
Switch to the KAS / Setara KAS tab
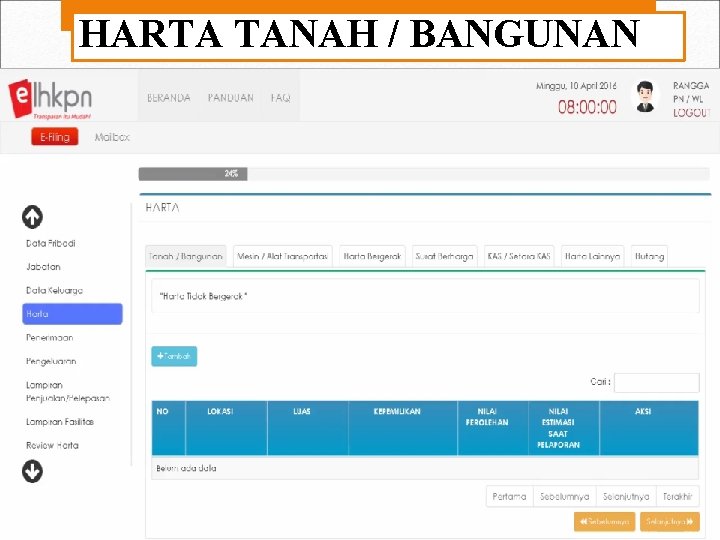point(519,256)
